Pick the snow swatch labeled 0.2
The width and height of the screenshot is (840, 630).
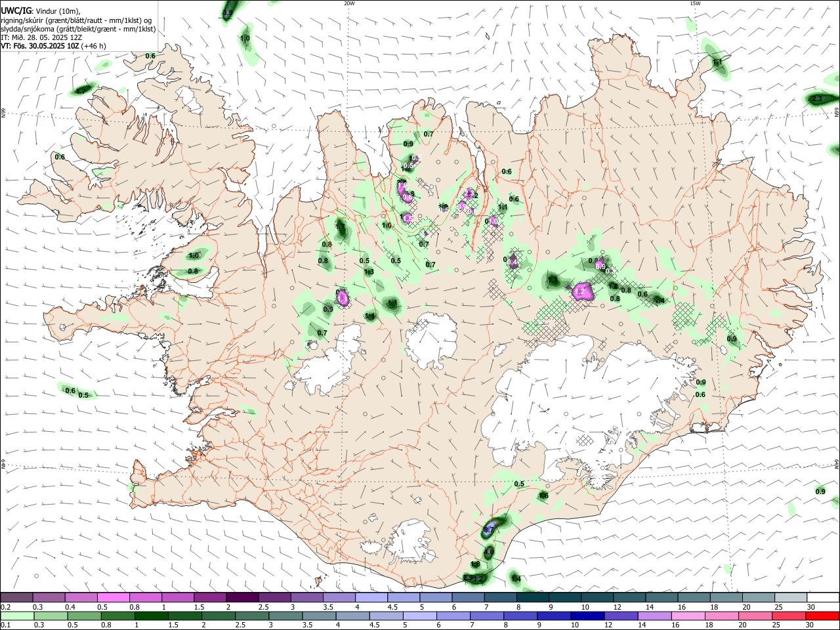coord(16,598)
